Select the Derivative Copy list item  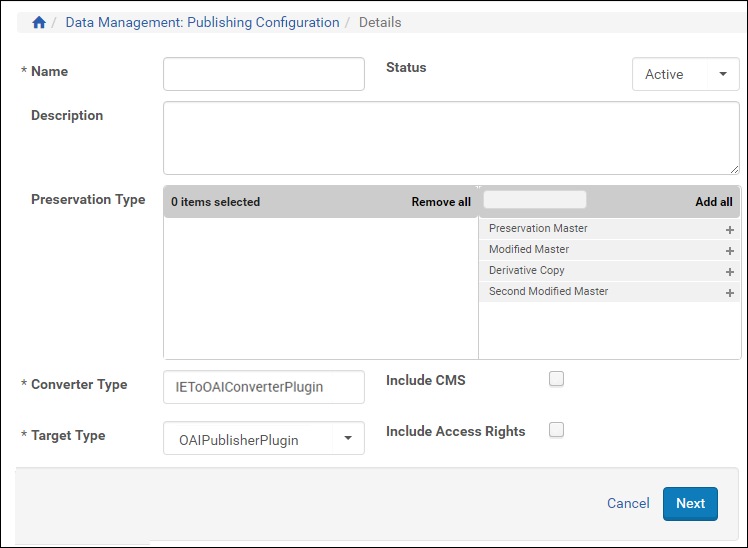click(x=527, y=271)
